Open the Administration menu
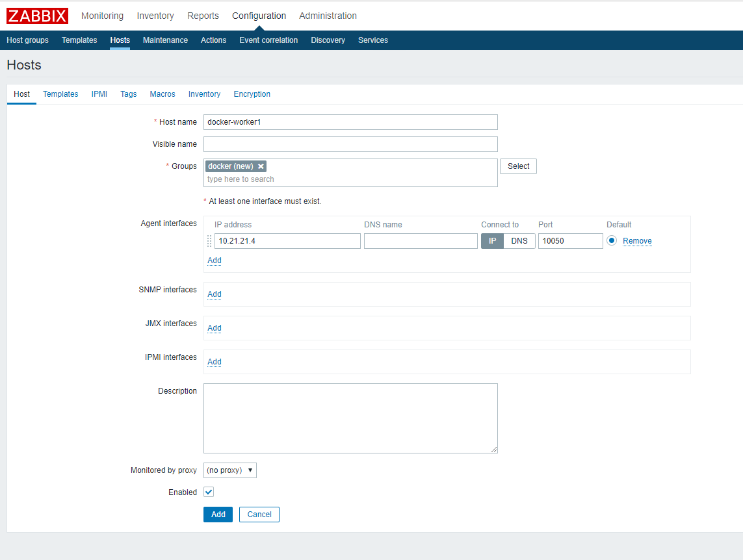Screen dimensions: 743x560 [328, 16]
